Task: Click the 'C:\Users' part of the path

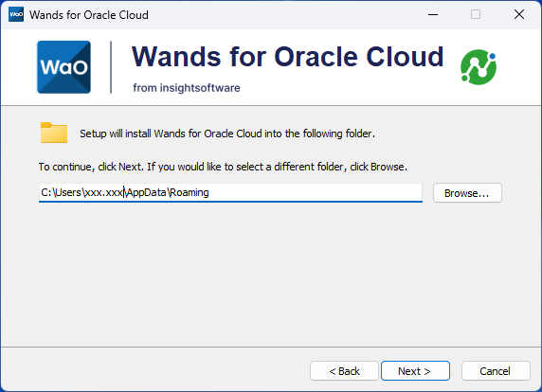Action: pos(61,192)
